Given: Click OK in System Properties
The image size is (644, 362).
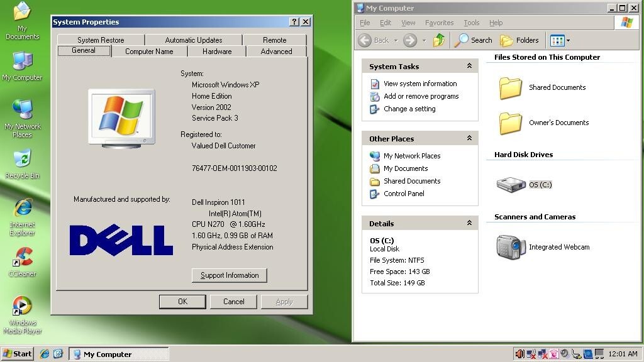Looking at the screenshot, I should click(182, 302).
